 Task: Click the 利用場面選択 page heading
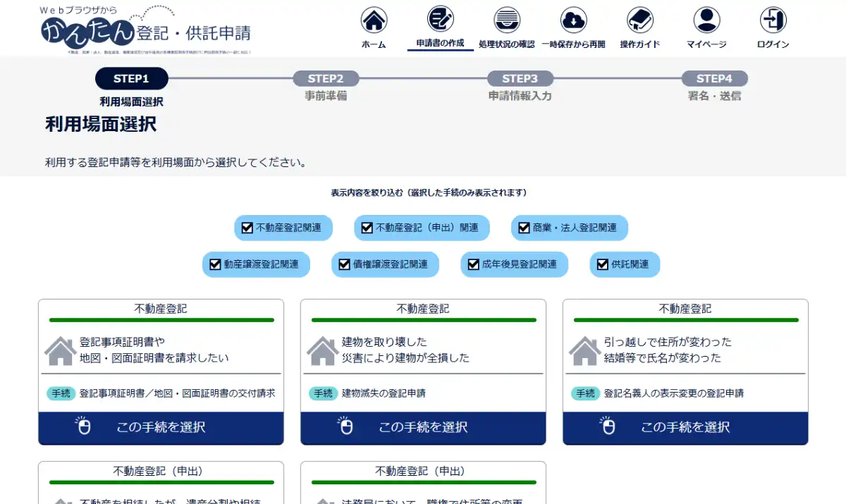[x=101, y=125]
